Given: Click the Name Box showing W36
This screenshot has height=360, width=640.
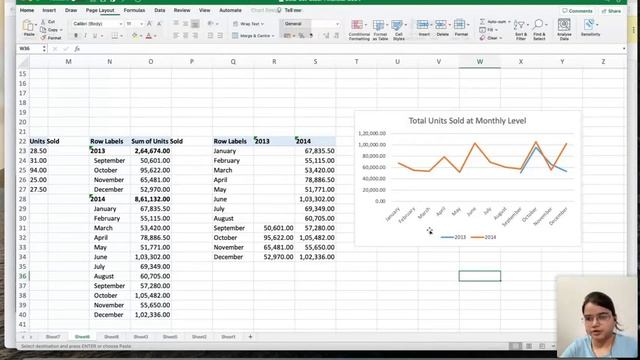Looking at the screenshot, I should (x=32, y=49).
